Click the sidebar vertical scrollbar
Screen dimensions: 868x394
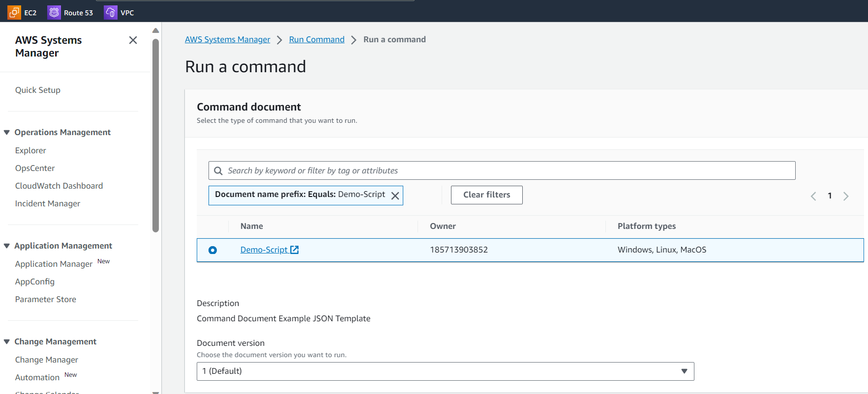156,135
